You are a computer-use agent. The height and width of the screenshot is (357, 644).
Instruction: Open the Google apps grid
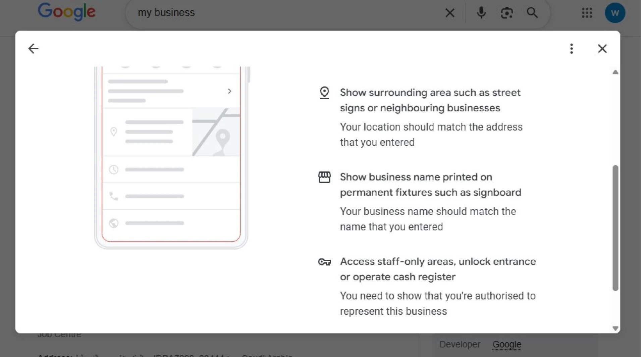pyautogui.click(x=587, y=13)
